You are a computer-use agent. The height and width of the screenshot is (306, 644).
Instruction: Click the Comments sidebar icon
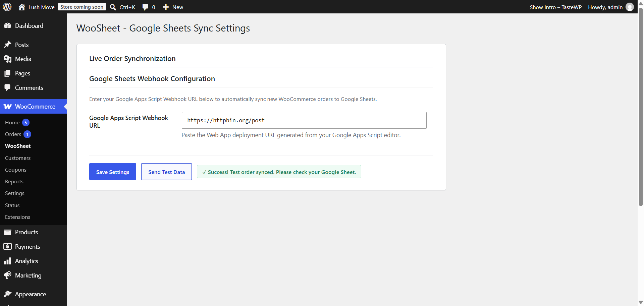pos(7,88)
